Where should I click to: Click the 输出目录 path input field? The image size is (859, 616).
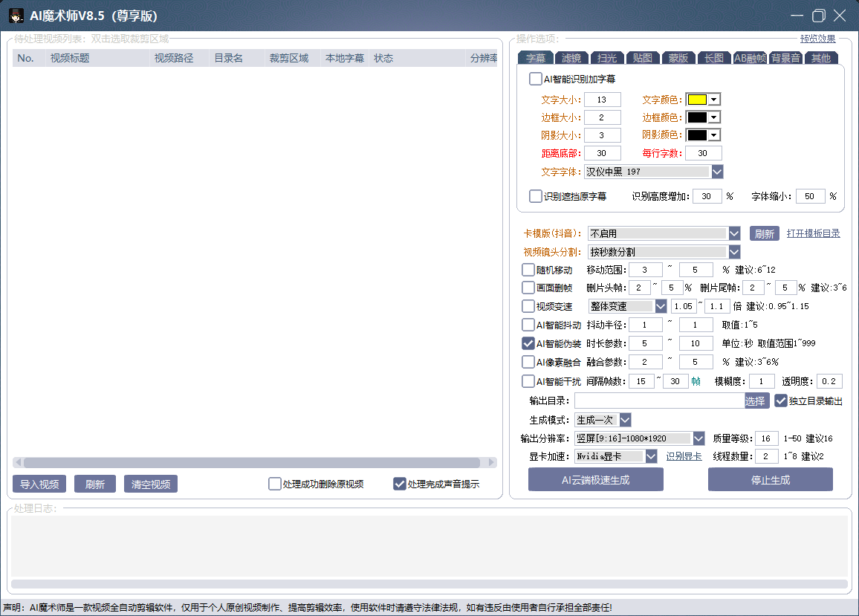pyautogui.click(x=659, y=401)
